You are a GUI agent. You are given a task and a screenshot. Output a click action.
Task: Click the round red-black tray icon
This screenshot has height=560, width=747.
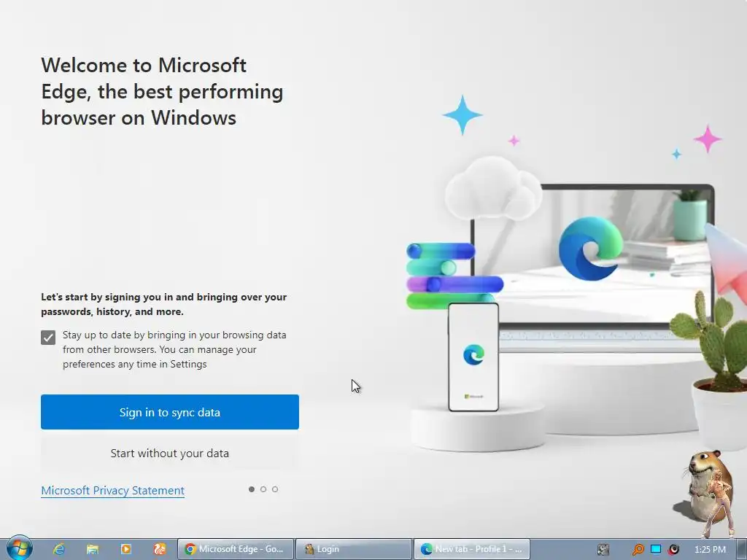673,550
